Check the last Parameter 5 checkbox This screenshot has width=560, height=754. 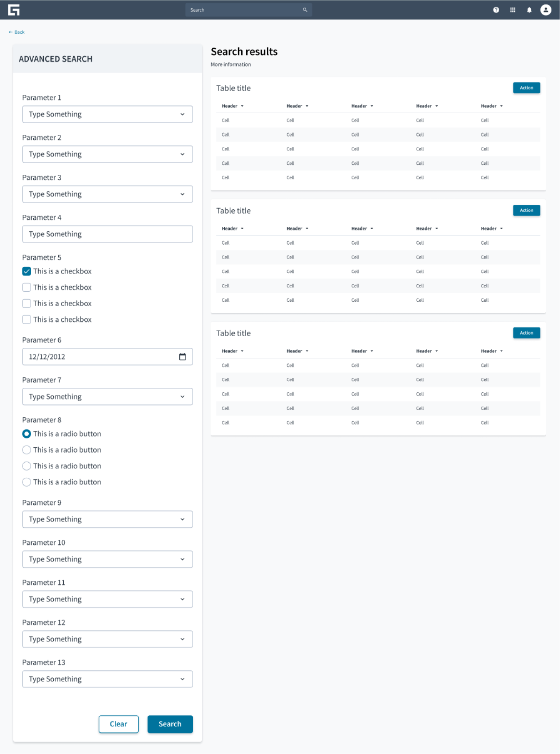27,320
